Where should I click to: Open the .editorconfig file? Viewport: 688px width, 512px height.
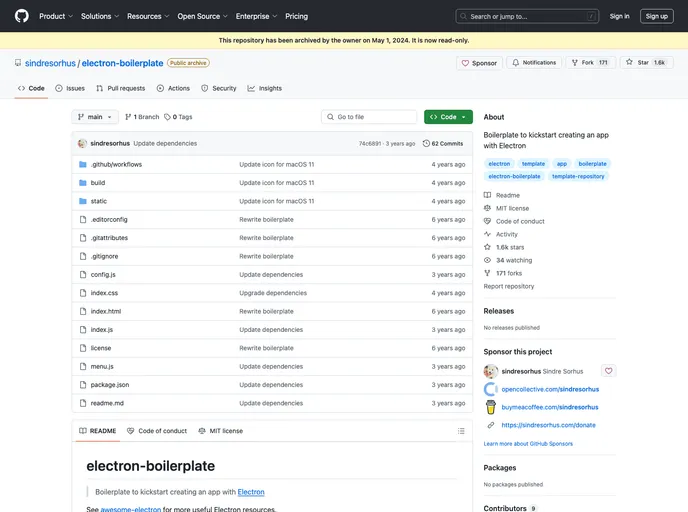[109, 219]
